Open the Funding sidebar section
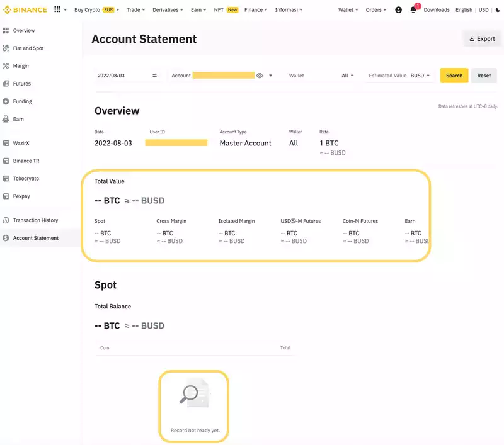 click(21, 101)
